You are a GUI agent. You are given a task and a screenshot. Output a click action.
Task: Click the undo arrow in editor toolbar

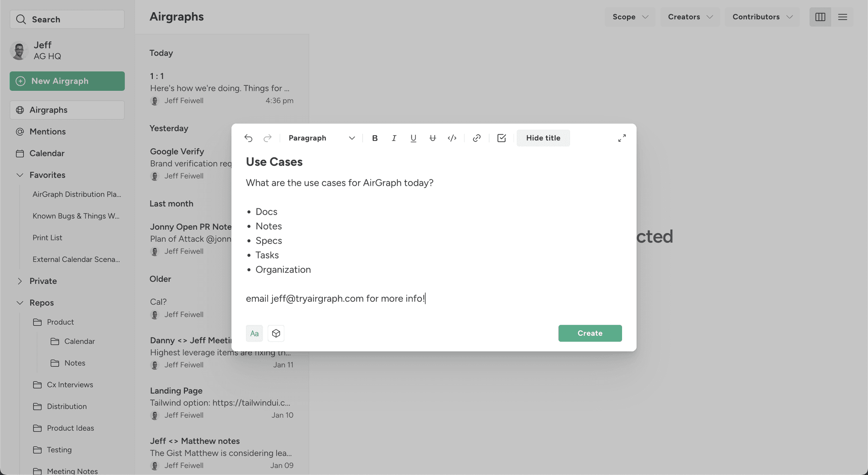(x=248, y=138)
